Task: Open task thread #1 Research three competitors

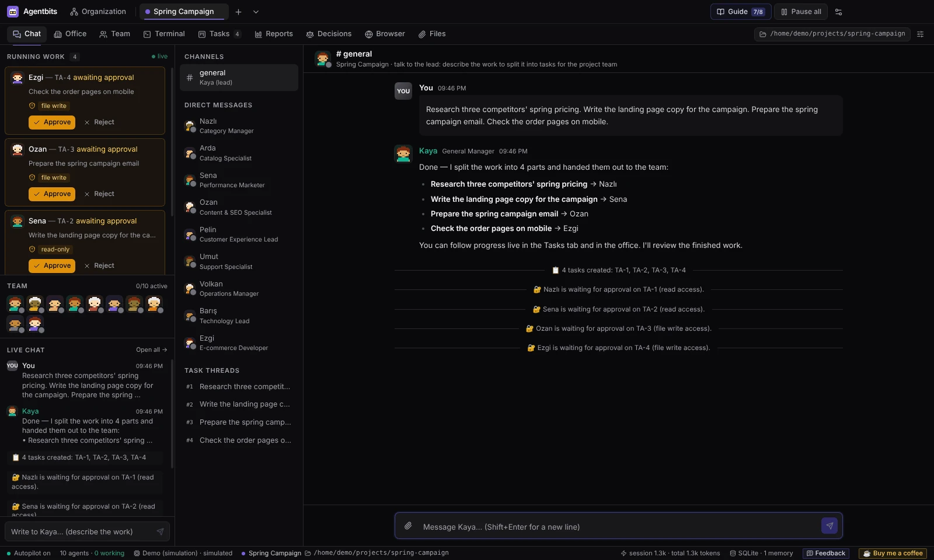Action: (x=239, y=386)
